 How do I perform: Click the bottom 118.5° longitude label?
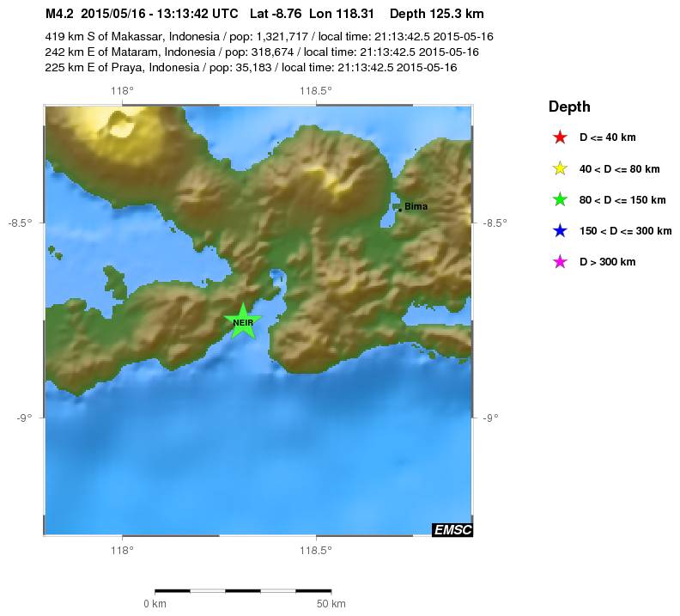316,551
